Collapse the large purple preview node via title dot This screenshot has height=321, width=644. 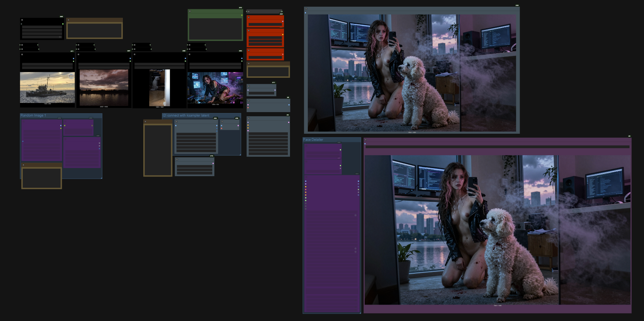point(365,140)
